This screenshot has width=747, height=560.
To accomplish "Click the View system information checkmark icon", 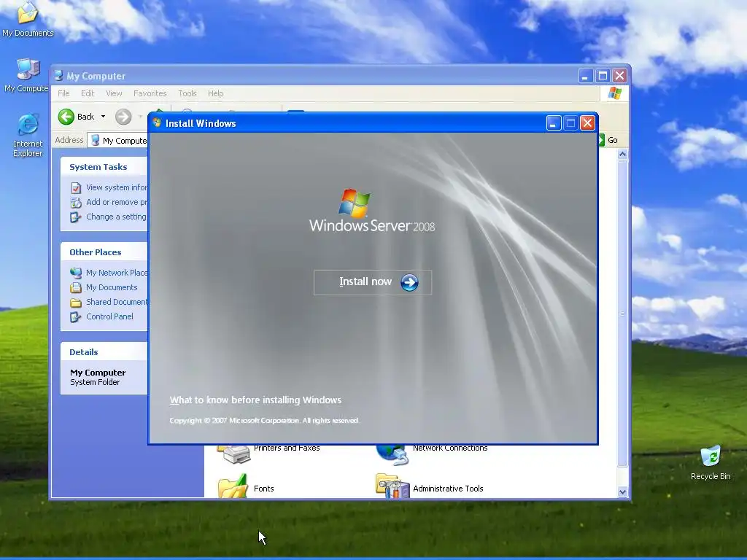I will pyautogui.click(x=76, y=187).
